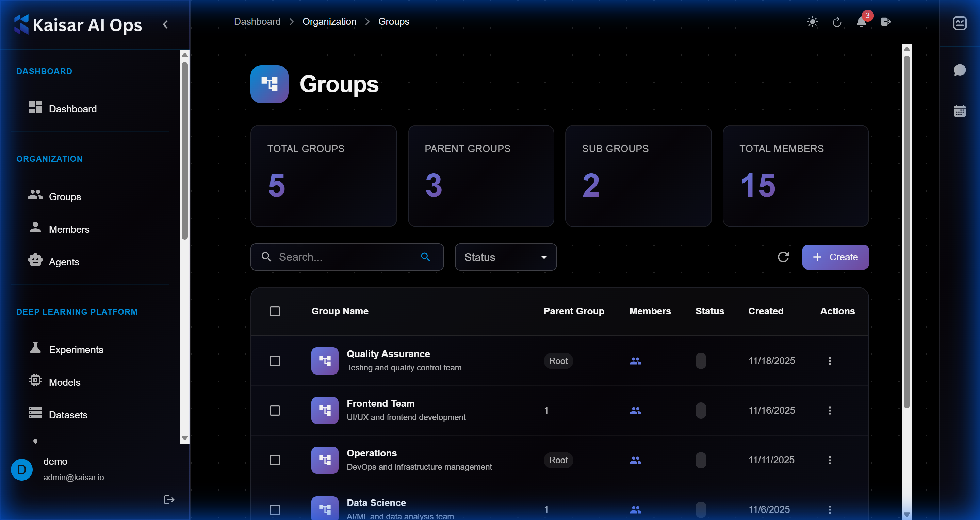The image size is (980, 520).
Task: Toggle light mode using the sun icon
Action: click(x=813, y=22)
